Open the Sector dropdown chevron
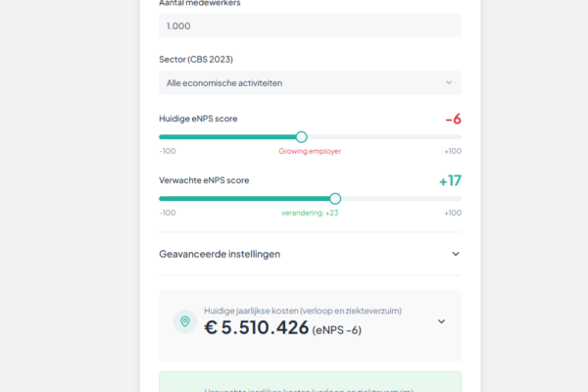Viewport: 588px width, 392px height. pyautogui.click(x=449, y=82)
